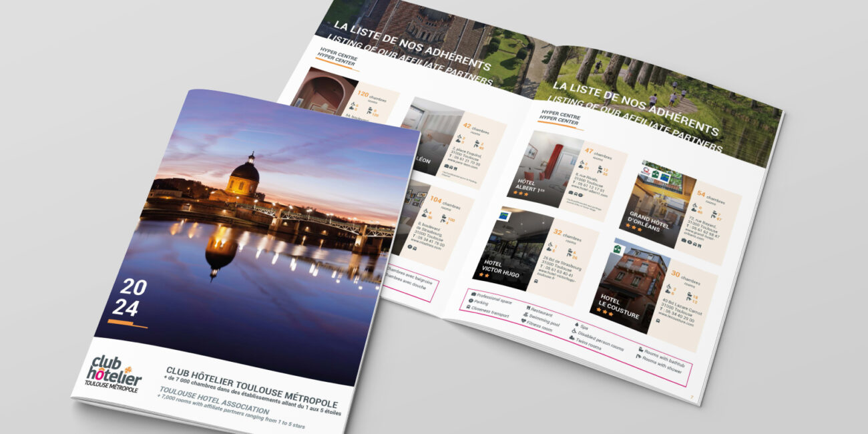The height and width of the screenshot is (434, 868).
Task: Click the green badge above Hotel Le Cousture
Action: [x=618, y=249]
